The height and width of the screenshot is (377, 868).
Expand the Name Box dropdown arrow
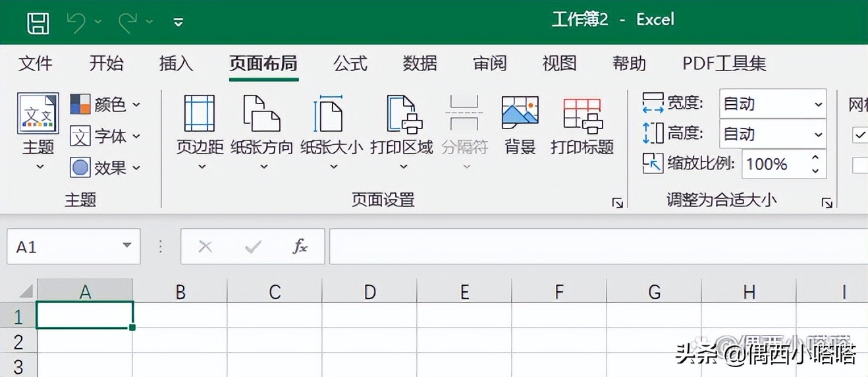[127, 246]
